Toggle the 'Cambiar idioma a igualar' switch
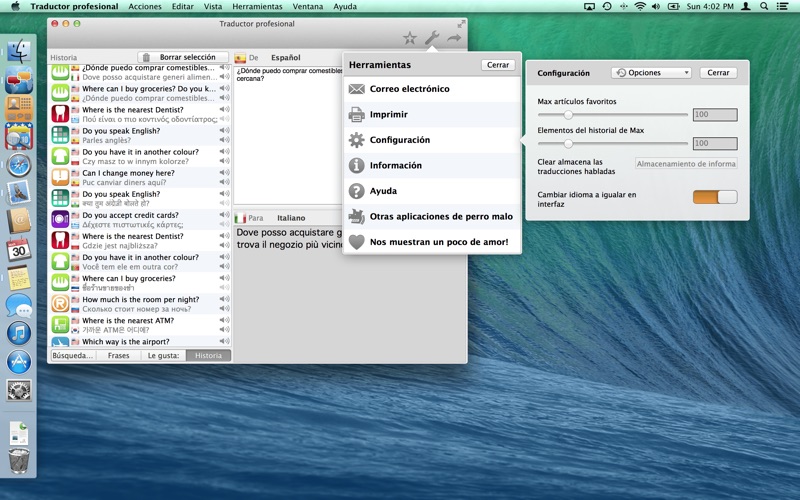 (x=714, y=197)
